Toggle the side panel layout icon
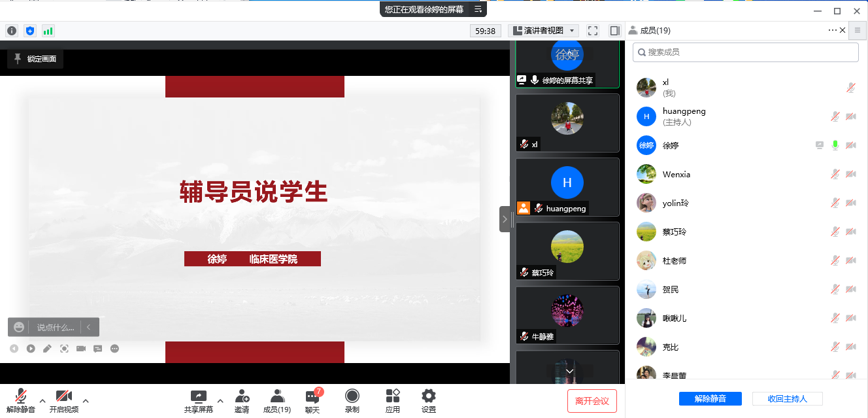 [x=614, y=31]
